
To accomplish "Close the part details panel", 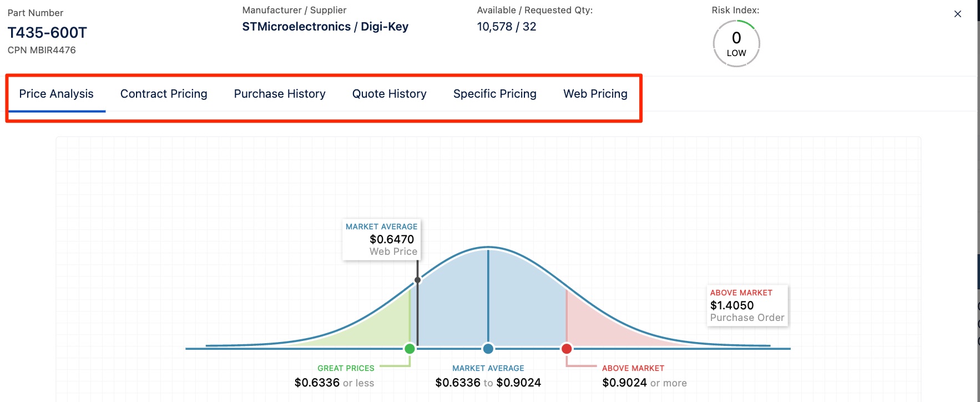I will [x=957, y=14].
